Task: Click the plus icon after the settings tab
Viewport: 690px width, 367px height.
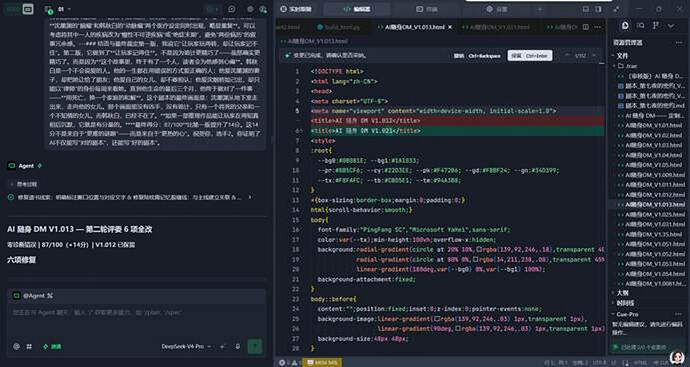Action: (x=540, y=9)
